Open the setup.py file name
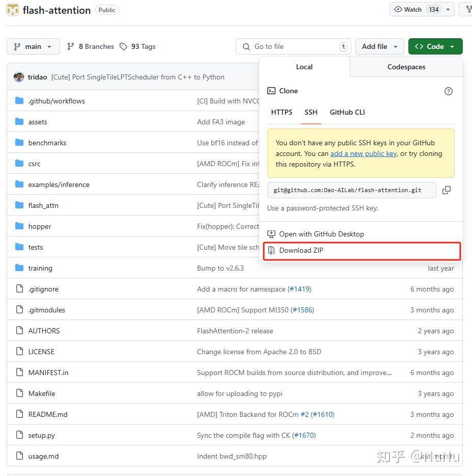This screenshot has width=472, height=476. 42,435
